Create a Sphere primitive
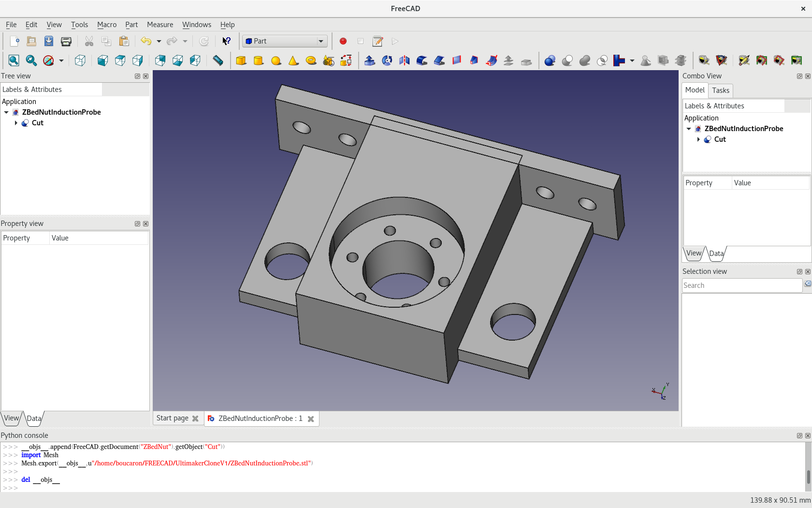Screen dimensions: 812x508 (276, 60)
